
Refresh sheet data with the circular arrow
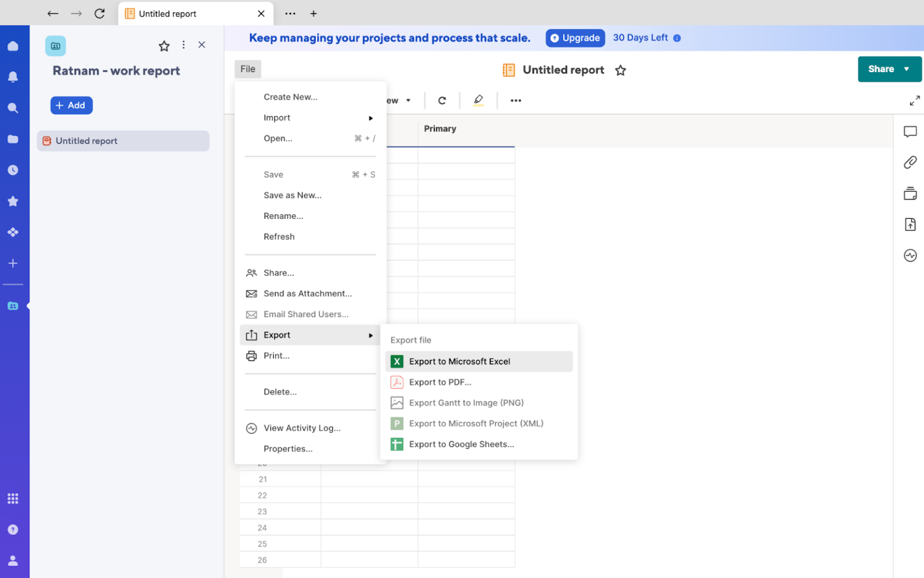click(442, 100)
